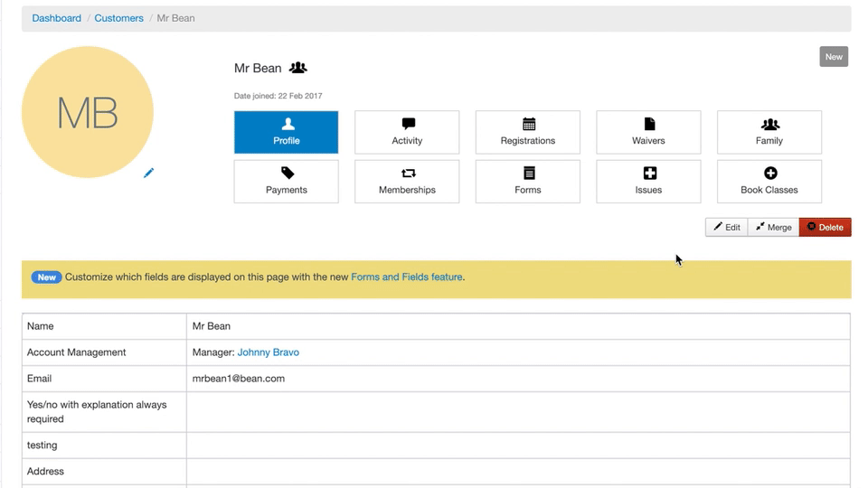Open the Memberships tab
This screenshot has width=868, height=488.
(x=407, y=182)
